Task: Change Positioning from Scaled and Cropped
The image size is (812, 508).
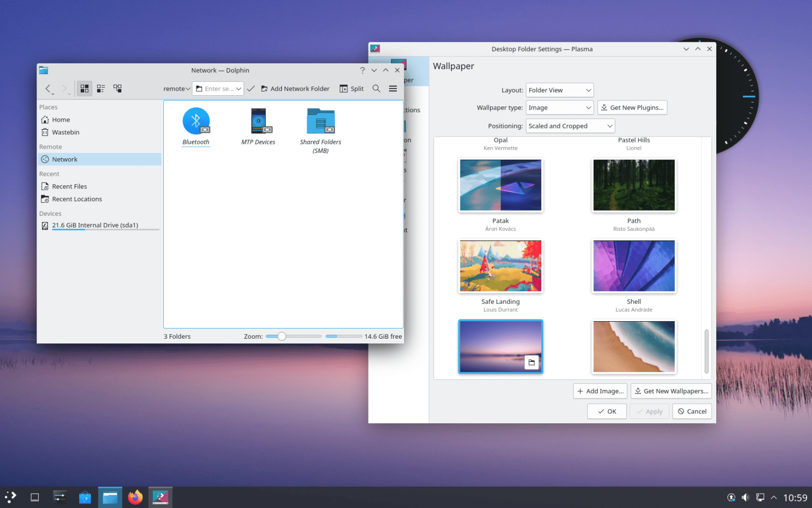Action: [x=570, y=126]
